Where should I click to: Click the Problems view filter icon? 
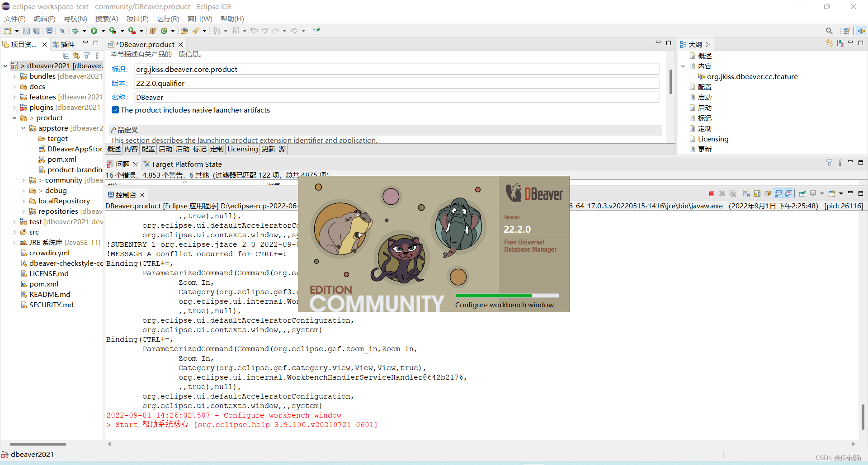(829, 163)
